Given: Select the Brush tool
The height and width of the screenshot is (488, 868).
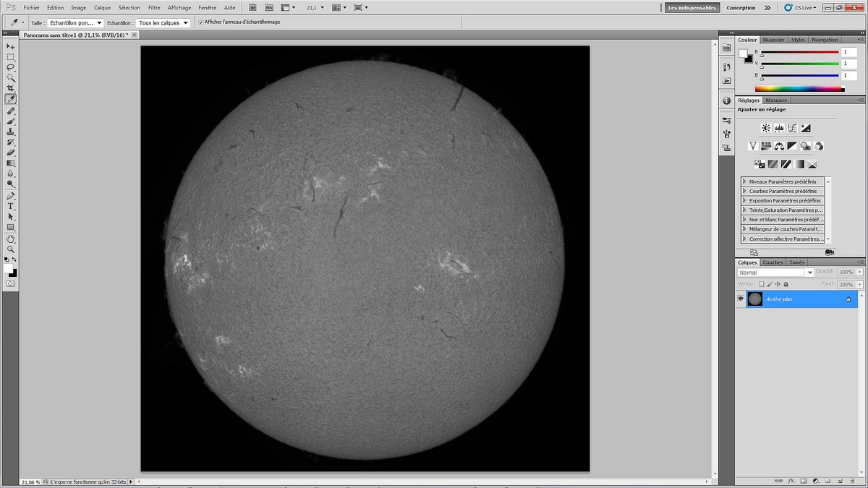Looking at the screenshot, I should tap(11, 121).
